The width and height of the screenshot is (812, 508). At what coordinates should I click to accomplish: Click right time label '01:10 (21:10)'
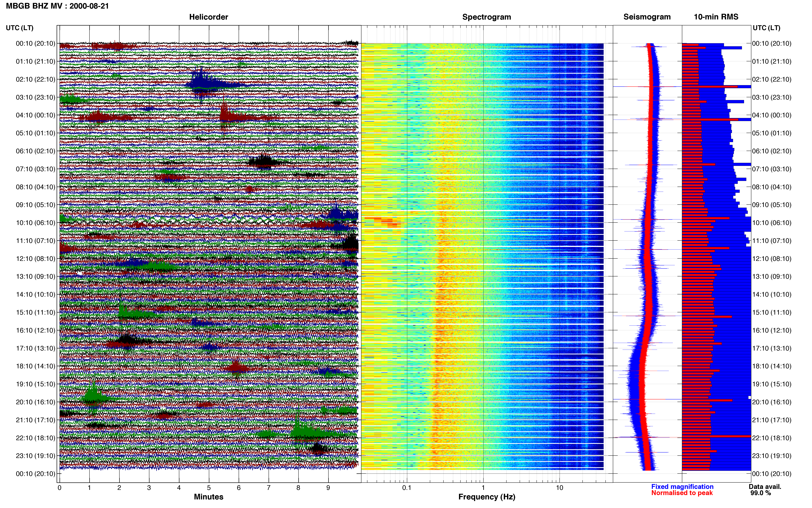pyautogui.click(x=772, y=61)
